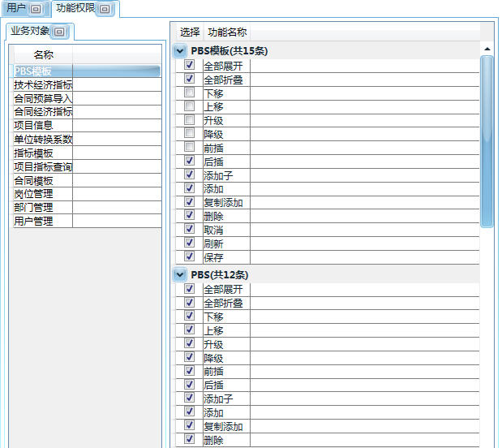Uncheck 保存 in PBS模板 group
Screen dimensions: 502x448
(x=189, y=256)
